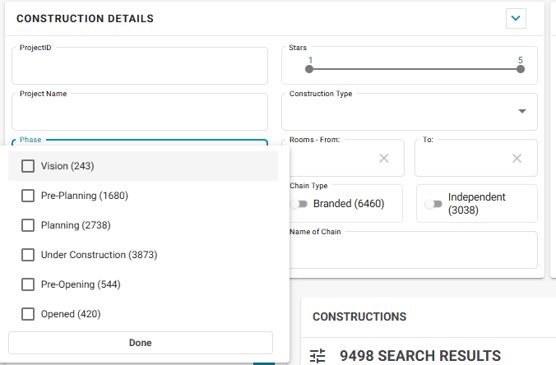
Task: Click the middle of the Stars slider track
Action: [415, 69]
